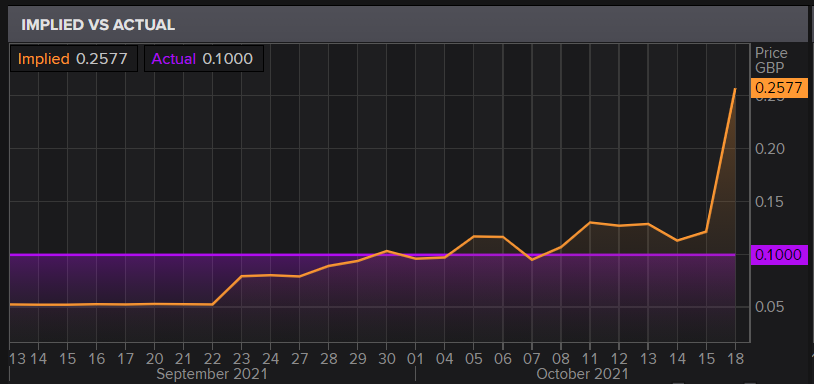Toggle the Implied series legend
Screen dimensions: 814x384
click(73, 59)
